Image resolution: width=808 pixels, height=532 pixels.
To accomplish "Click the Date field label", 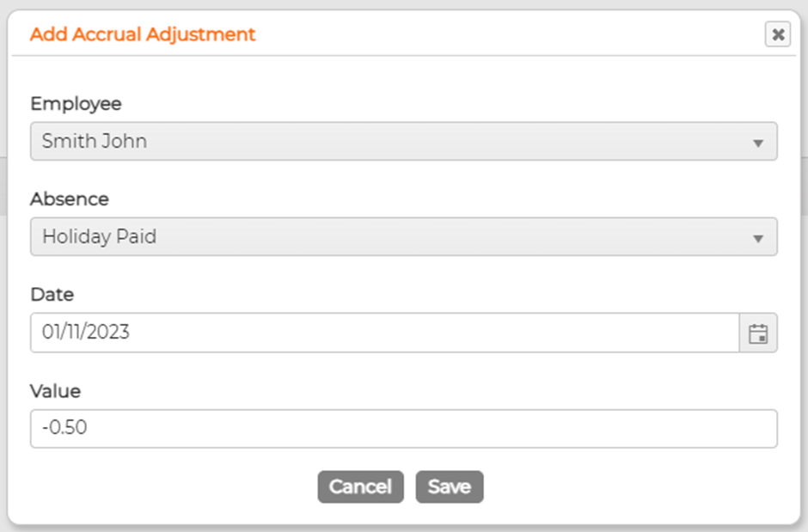I will 52,295.
